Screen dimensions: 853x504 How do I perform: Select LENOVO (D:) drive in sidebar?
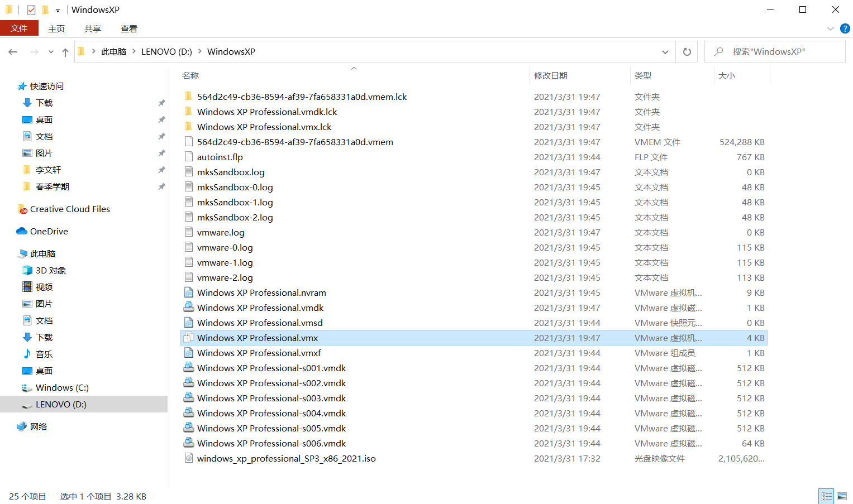point(61,405)
